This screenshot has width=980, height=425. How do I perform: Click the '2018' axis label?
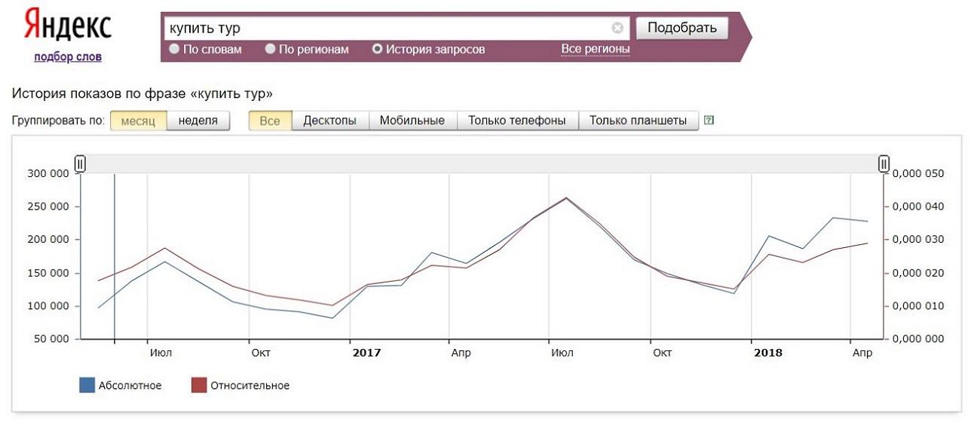point(768,353)
